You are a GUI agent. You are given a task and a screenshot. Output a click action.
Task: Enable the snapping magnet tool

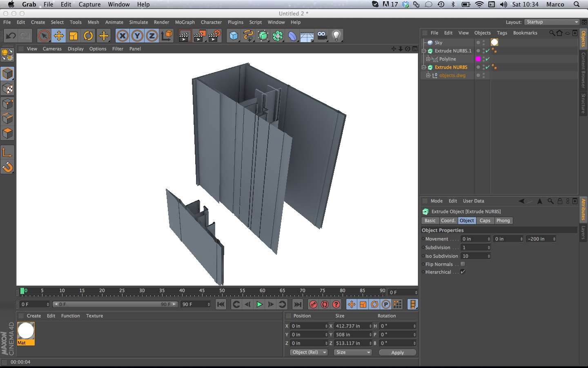(7, 167)
